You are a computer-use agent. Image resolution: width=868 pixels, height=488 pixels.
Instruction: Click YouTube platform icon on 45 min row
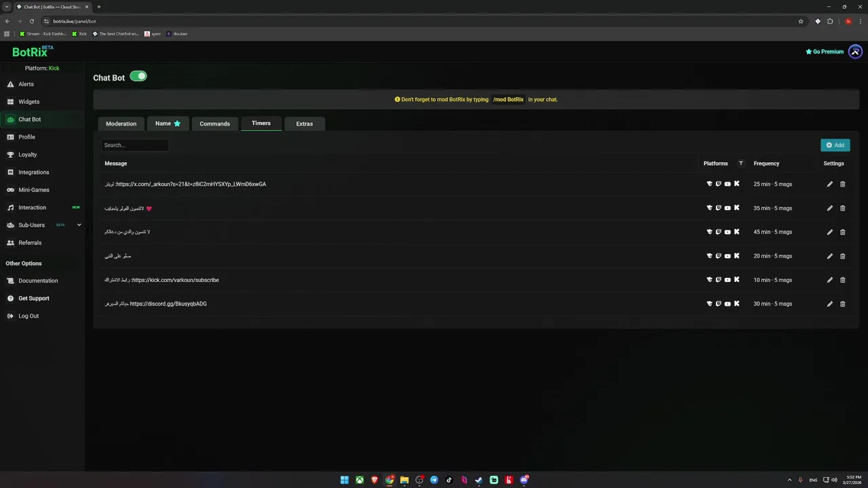(x=728, y=232)
